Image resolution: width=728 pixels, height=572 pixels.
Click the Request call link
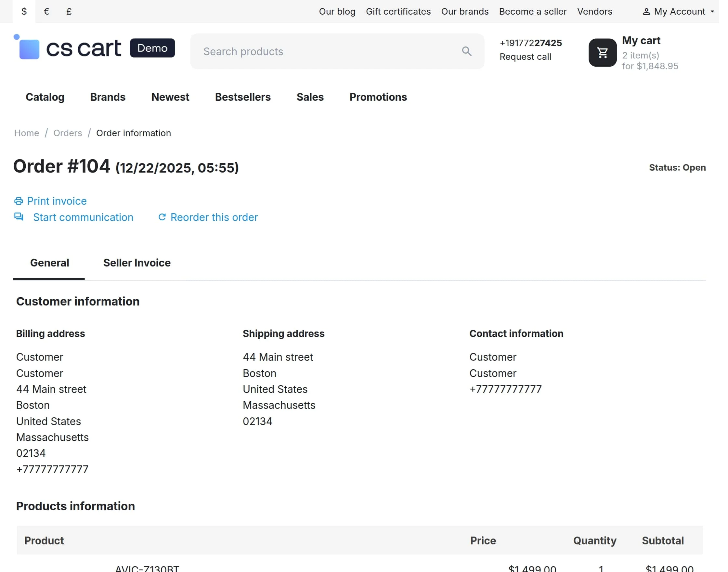point(525,57)
